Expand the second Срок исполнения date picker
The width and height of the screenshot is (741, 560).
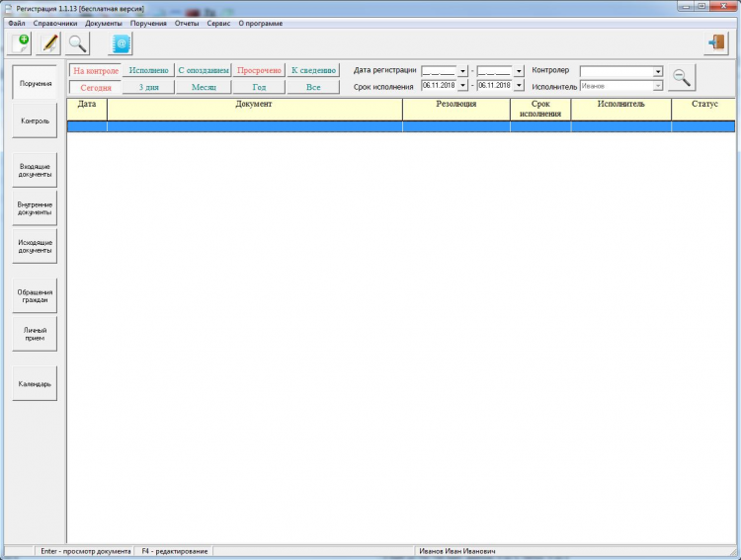[x=519, y=86]
